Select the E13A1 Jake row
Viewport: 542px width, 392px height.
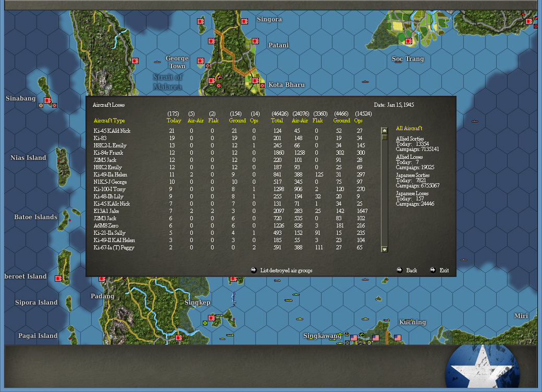click(x=231, y=211)
